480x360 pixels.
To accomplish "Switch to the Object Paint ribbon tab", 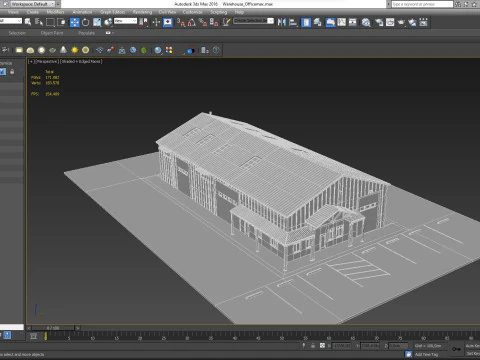I will [52, 33].
